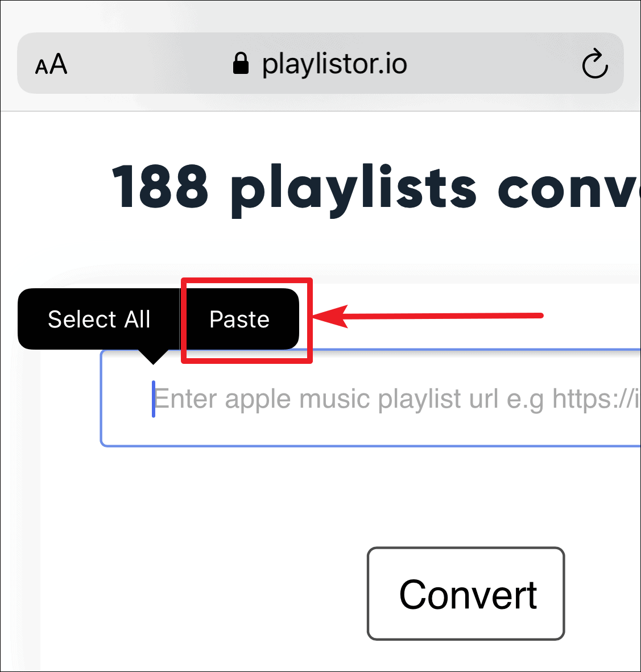Tap the Convert button
This screenshot has height=672, width=641.
click(466, 594)
